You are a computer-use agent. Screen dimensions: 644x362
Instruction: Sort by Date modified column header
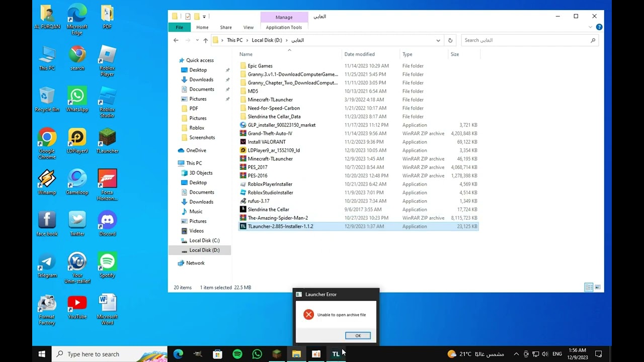click(x=371, y=54)
